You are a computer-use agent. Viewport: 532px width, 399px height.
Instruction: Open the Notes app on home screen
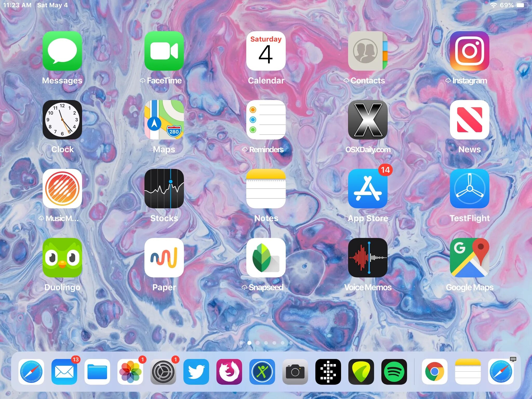[266, 189]
